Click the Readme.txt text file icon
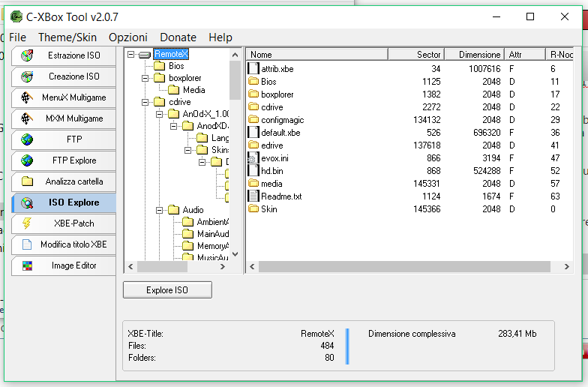Screen dimensions: 588x387 [253, 196]
